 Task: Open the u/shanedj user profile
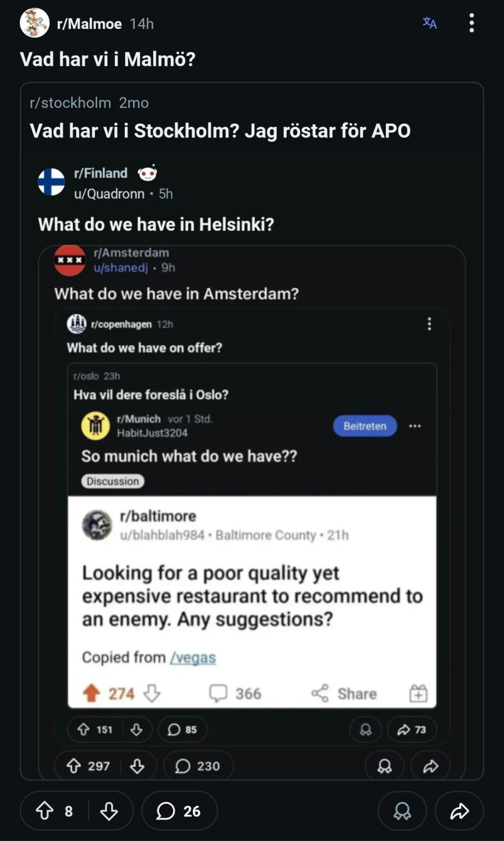tap(120, 268)
